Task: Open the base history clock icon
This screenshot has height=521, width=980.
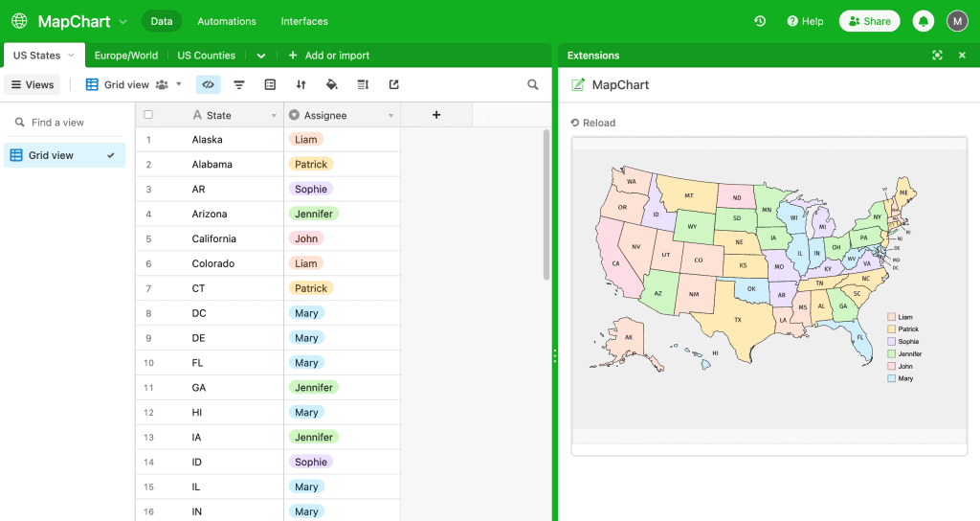Action: (759, 21)
